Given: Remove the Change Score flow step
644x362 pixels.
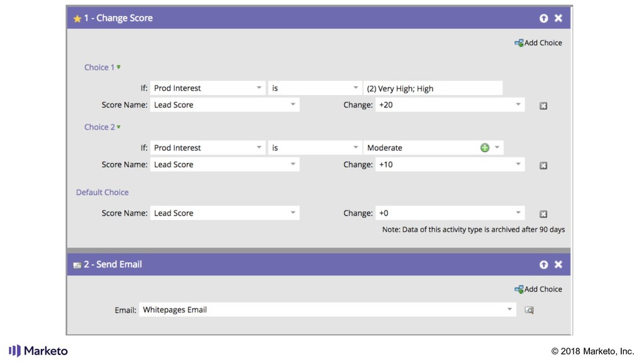Looking at the screenshot, I should pos(558,18).
